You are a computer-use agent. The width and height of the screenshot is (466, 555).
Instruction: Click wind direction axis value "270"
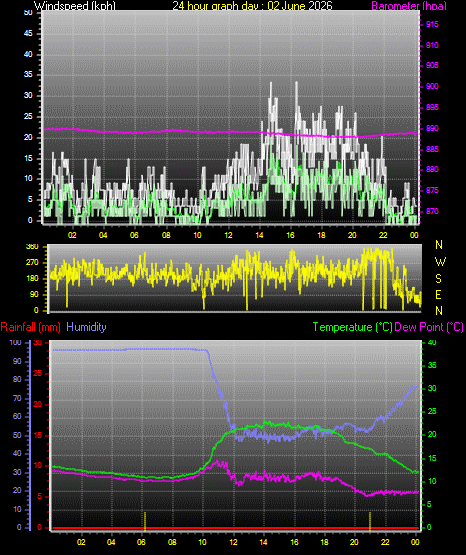32,263
